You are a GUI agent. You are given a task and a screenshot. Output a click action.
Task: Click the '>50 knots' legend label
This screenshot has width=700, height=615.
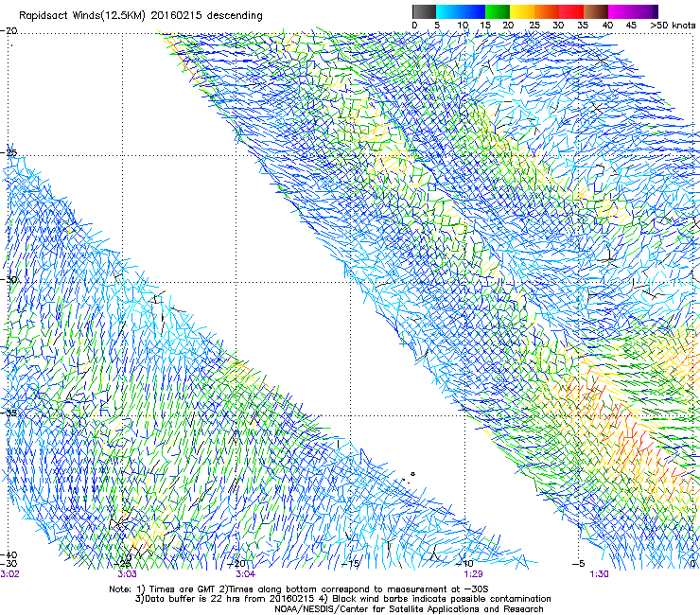point(673,26)
